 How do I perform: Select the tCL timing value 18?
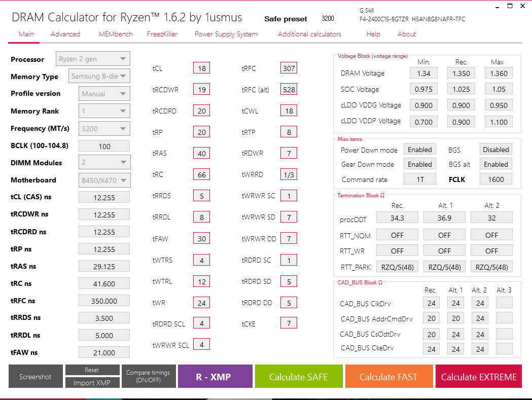tap(201, 68)
